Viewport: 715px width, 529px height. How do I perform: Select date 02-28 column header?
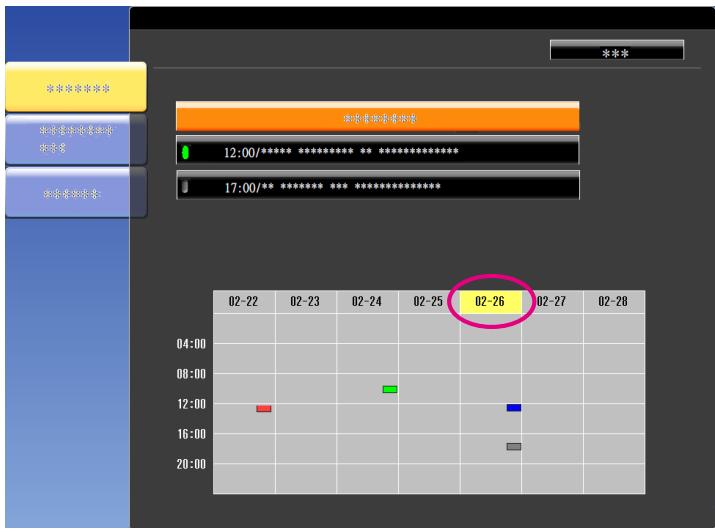[x=614, y=301]
